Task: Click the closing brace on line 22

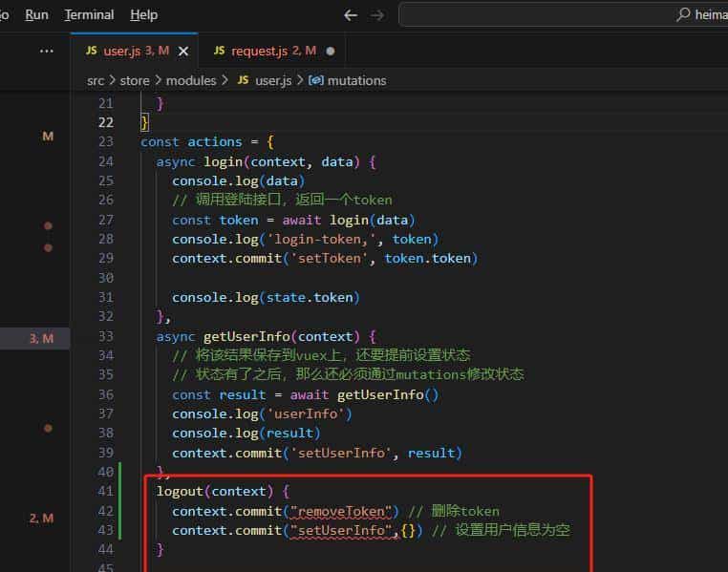Action: 144,122
